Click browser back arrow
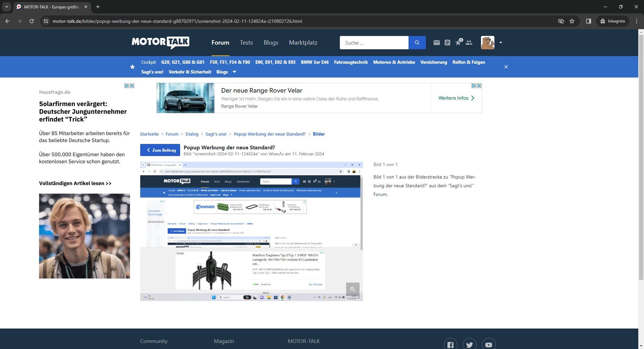Image resolution: width=644 pixels, height=349 pixels. (7, 21)
